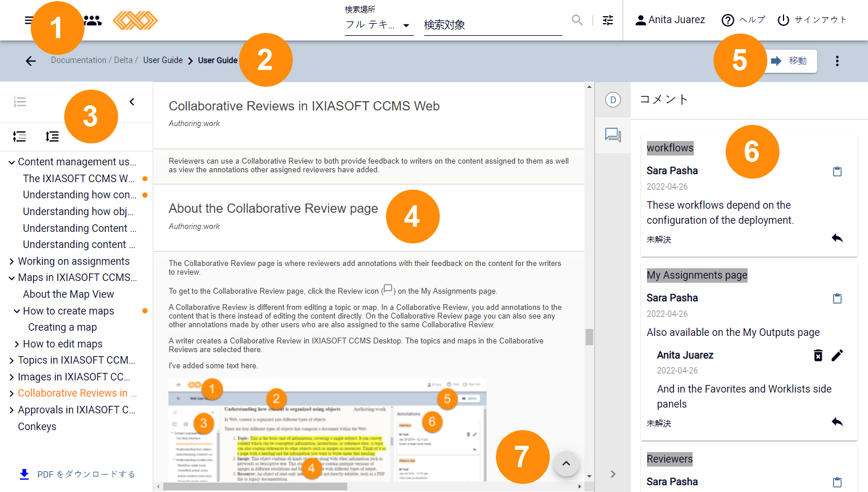Viewport: 868px width, 492px height.
Task: Jump to Reviewers highlighted text
Action: pyautogui.click(x=670, y=459)
